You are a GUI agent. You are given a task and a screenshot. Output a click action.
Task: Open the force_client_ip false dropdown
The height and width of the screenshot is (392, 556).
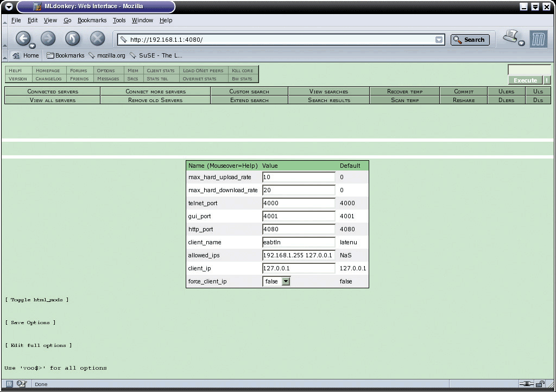276,281
